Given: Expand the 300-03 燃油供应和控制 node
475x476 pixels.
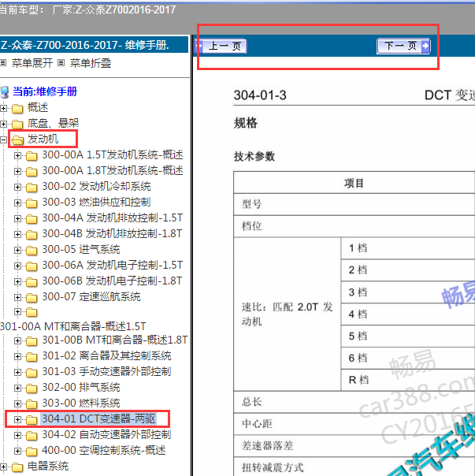Looking at the screenshot, I should tap(17, 203).
